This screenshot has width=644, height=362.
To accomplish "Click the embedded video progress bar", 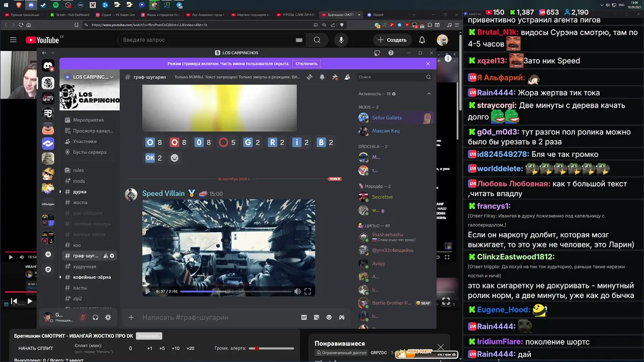I will [x=236, y=291].
